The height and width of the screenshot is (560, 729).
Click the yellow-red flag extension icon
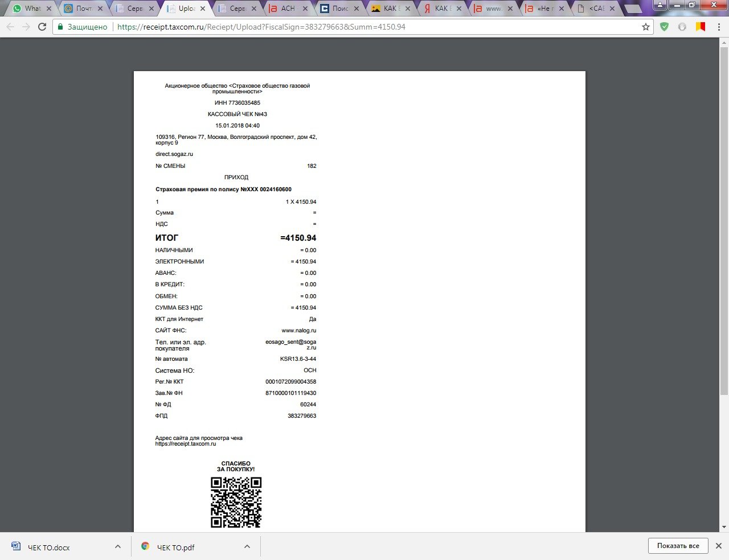[x=701, y=27]
